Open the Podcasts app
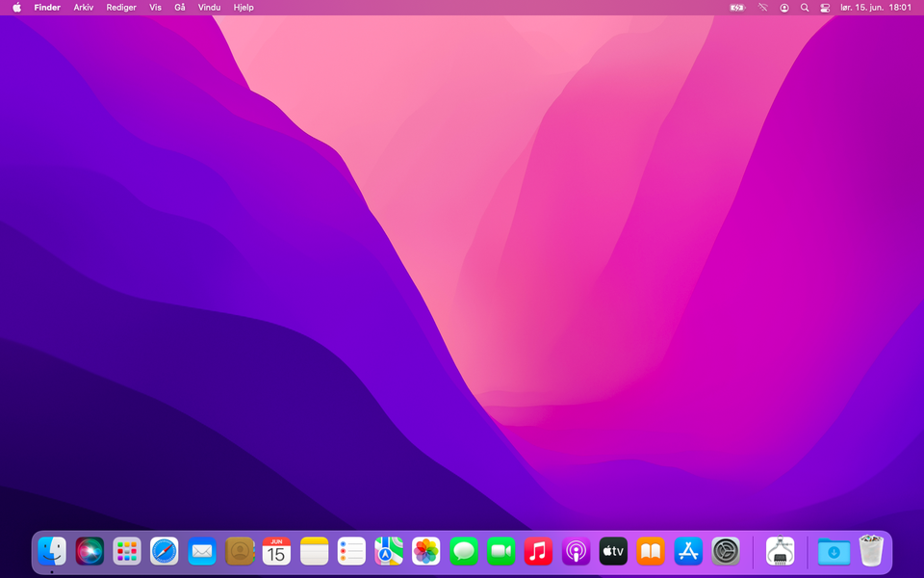Viewport: 924px width, 578px height. pos(576,551)
